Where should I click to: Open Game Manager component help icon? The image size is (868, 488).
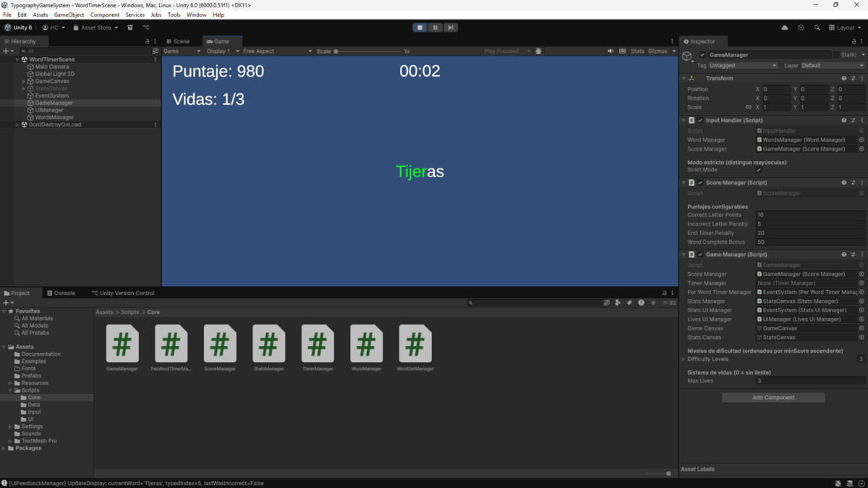coord(843,254)
